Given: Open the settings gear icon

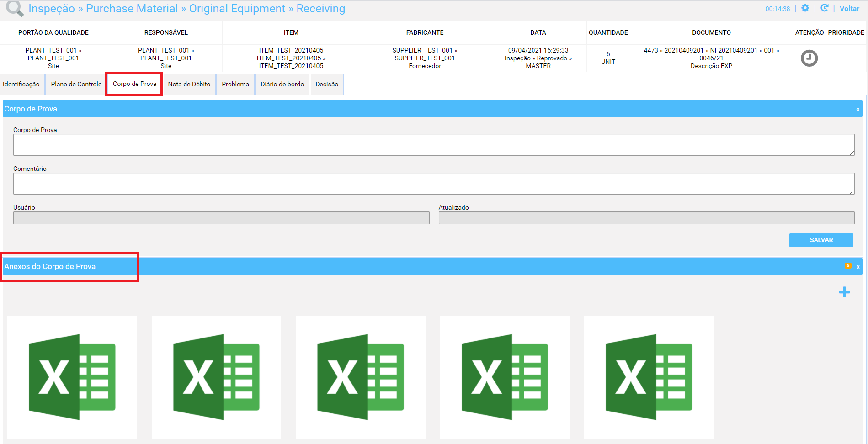Looking at the screenshot, I should point(805,8).
